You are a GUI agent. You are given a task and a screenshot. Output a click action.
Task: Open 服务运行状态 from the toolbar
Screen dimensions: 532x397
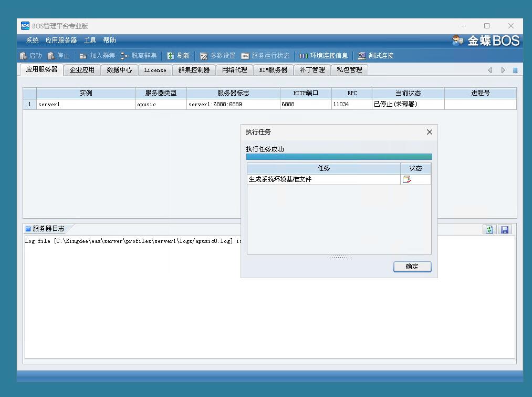point(265,56)
